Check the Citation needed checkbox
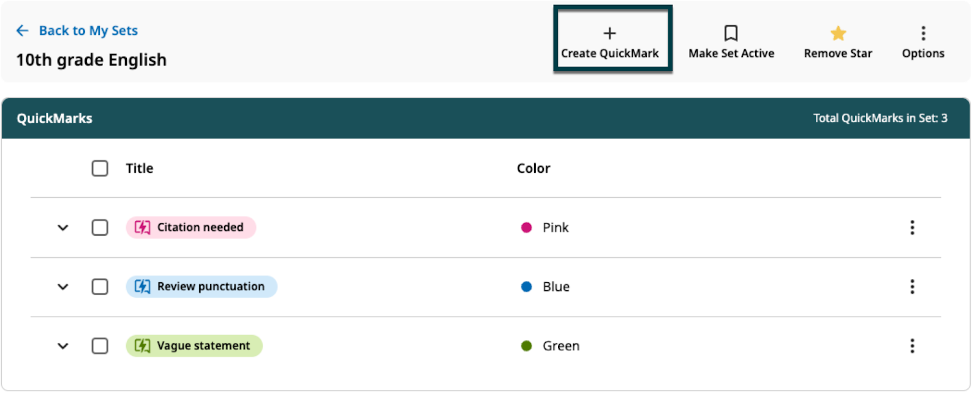 100,228
